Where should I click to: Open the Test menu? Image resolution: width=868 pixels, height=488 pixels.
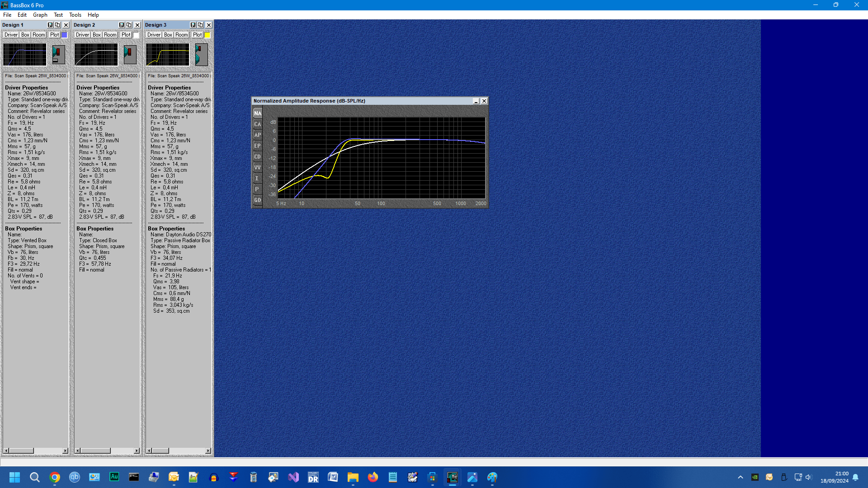[58, 15]
